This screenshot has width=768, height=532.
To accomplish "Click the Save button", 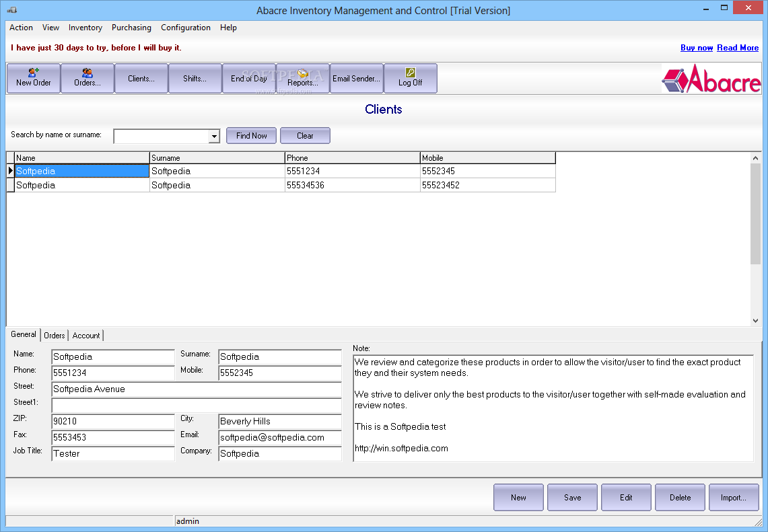I will pos(572,497).
